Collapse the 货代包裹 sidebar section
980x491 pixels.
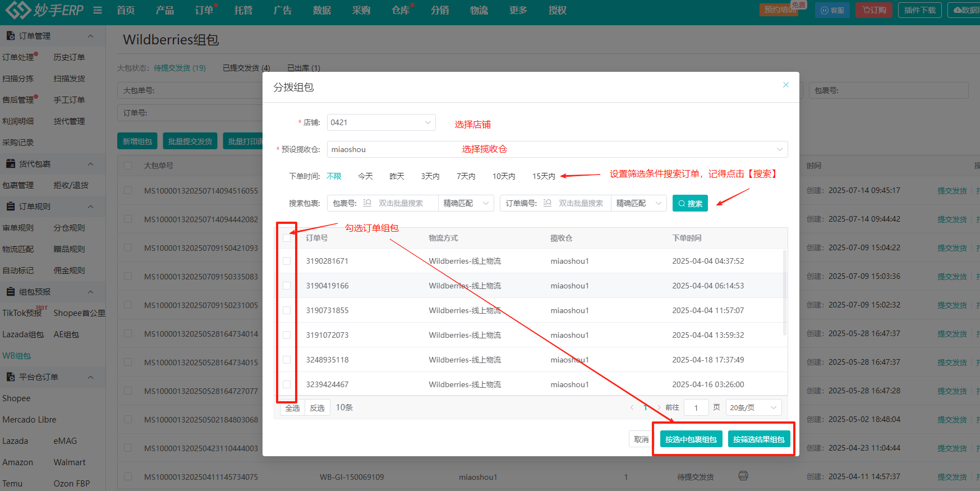(x=90, y=164)
